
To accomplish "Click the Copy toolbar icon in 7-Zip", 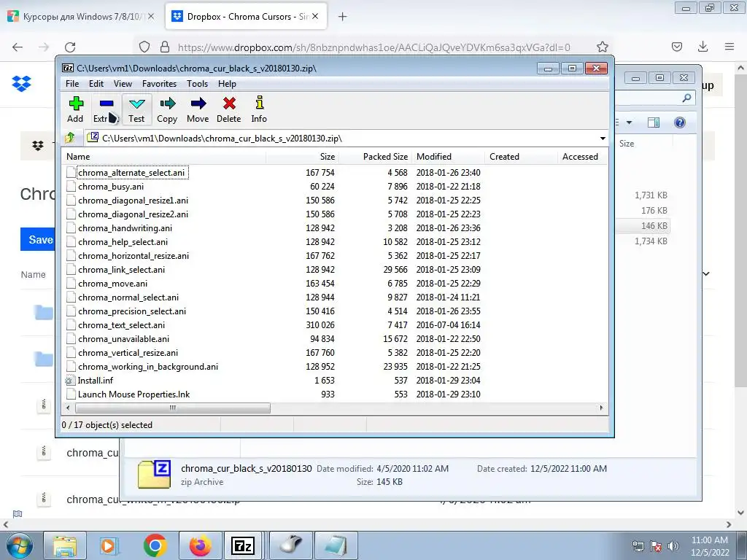I will tap(167, 109).
